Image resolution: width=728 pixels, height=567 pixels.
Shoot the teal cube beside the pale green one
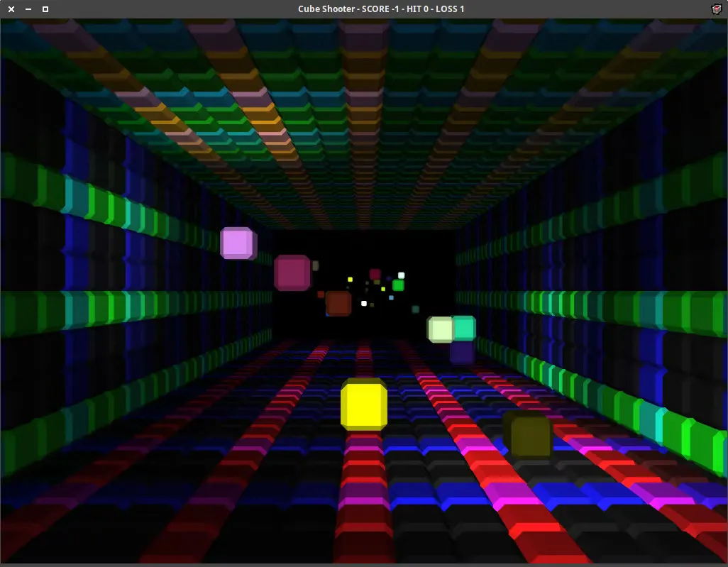pyautogui.click(x=464, y=328)
